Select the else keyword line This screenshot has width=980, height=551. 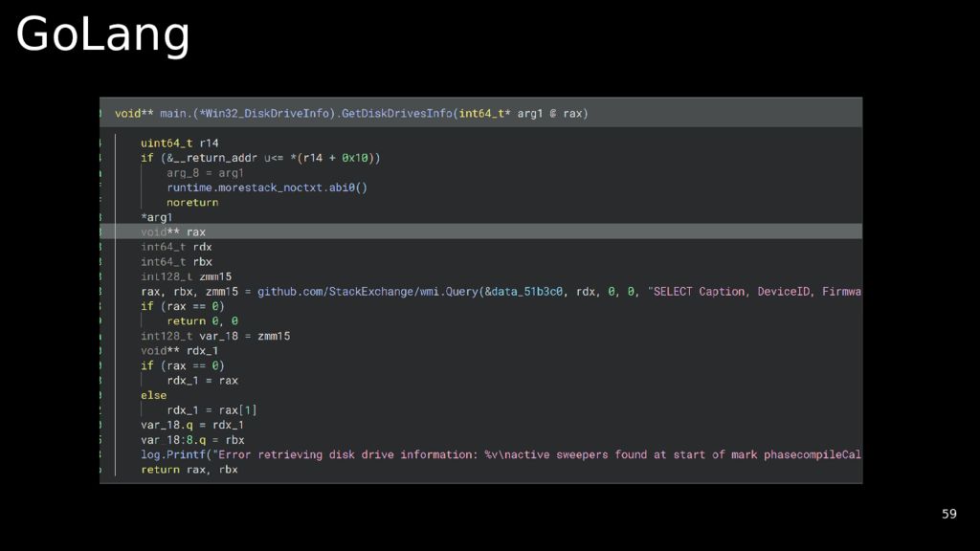point(153,395)
